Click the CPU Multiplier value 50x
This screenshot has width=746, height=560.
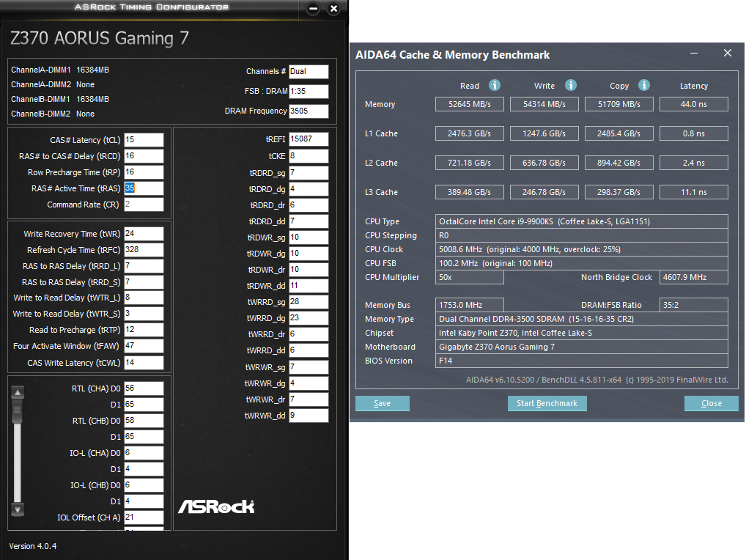coord(470,277)
